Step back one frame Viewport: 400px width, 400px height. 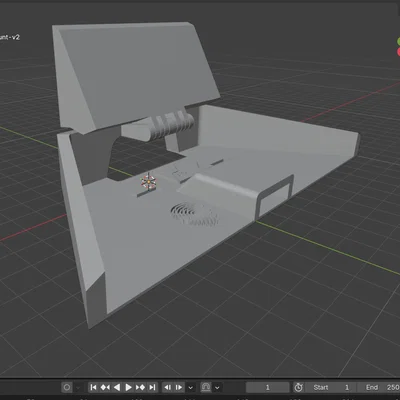coord(168,387)
